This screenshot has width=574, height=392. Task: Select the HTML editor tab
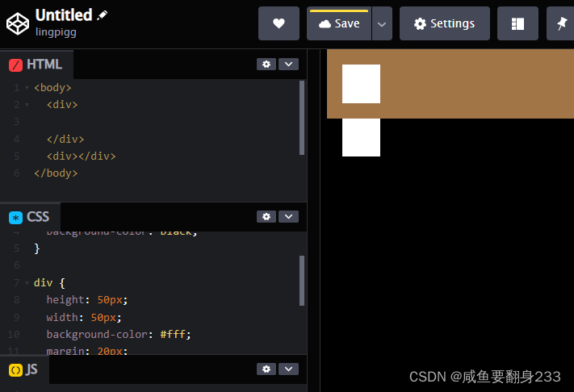[x=36, y=65]
